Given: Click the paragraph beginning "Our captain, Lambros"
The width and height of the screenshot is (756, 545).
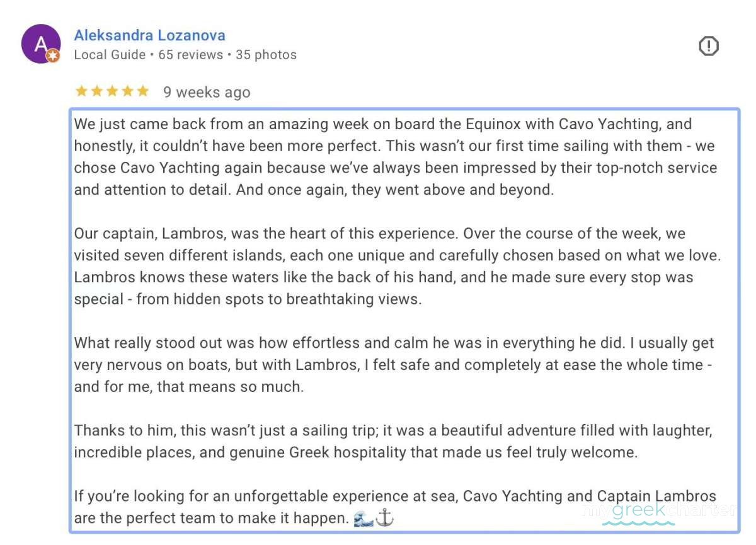Looking at the screenshot, I should [x=397, y=266].
